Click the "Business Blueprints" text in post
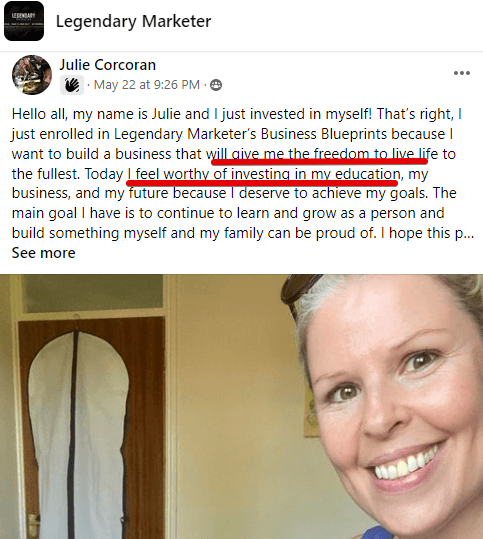 point(353,134)
